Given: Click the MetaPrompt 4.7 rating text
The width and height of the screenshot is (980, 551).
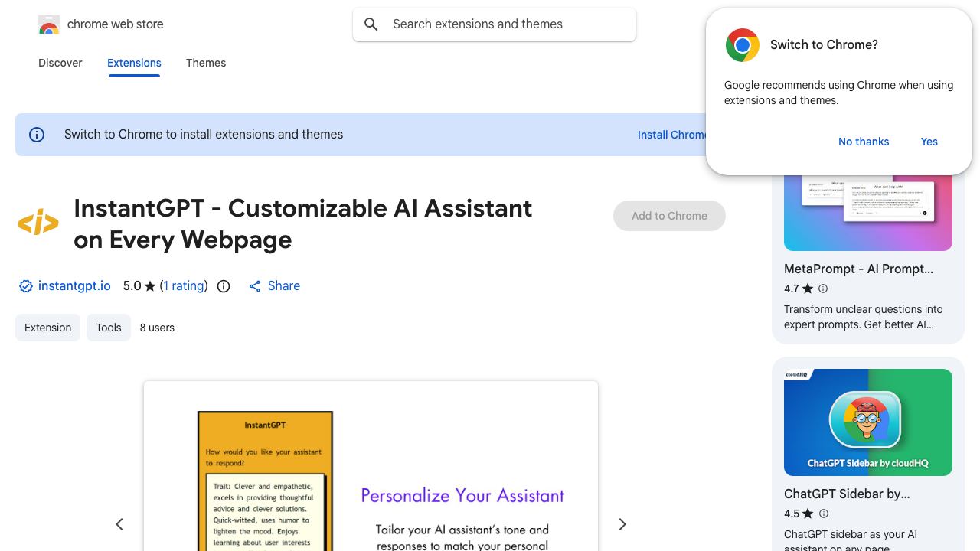Looking at the screenshot, I should coord(791,289).
